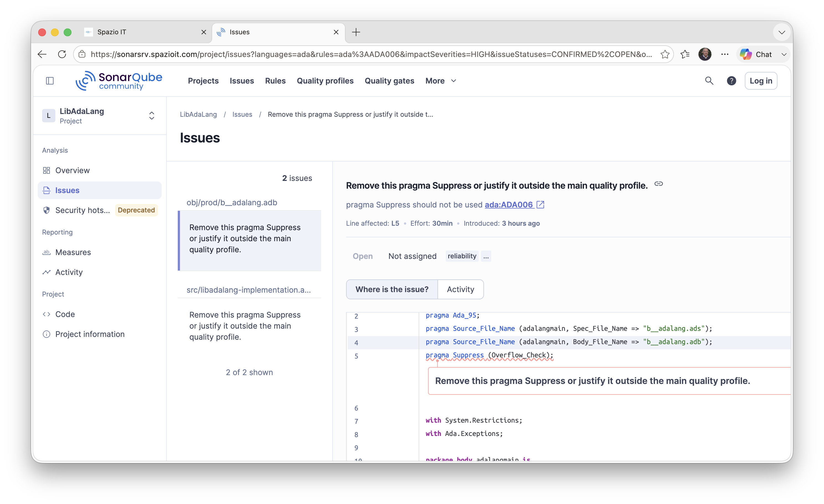
Task: Switch to the Activity issue tab
Action: 460,289
